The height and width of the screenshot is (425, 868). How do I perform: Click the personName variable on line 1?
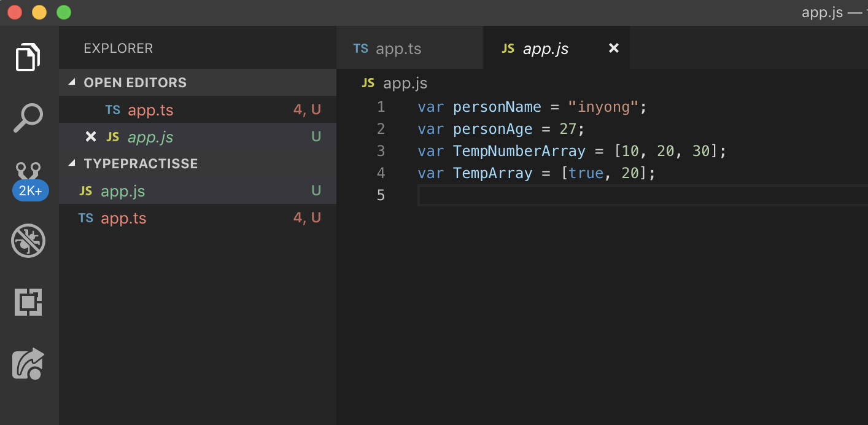(497, 107)
